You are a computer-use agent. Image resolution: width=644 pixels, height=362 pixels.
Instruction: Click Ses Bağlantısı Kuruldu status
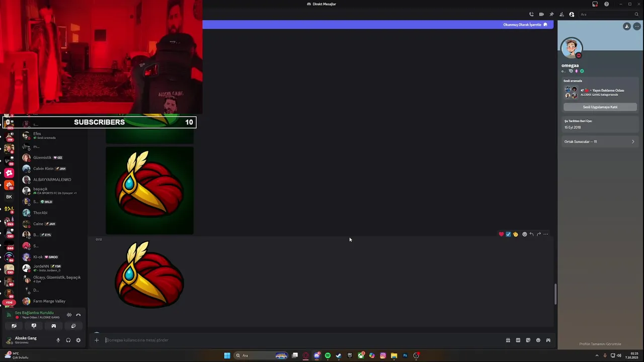[34, 313]
